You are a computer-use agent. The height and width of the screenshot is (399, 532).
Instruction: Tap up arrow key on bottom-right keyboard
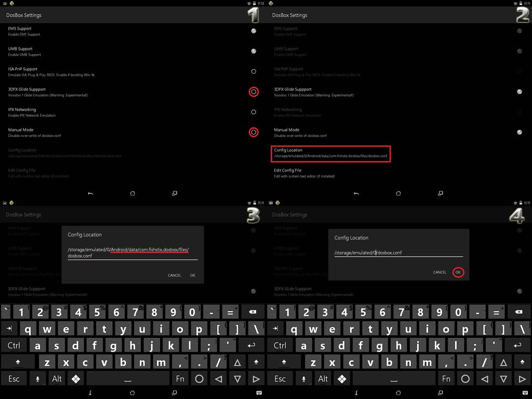[503, 362]
